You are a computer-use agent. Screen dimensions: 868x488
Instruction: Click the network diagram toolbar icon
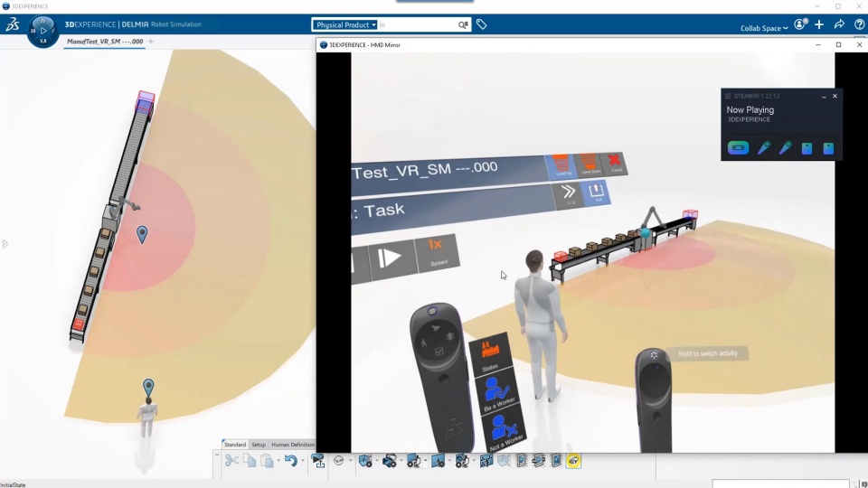pos(486,460)
